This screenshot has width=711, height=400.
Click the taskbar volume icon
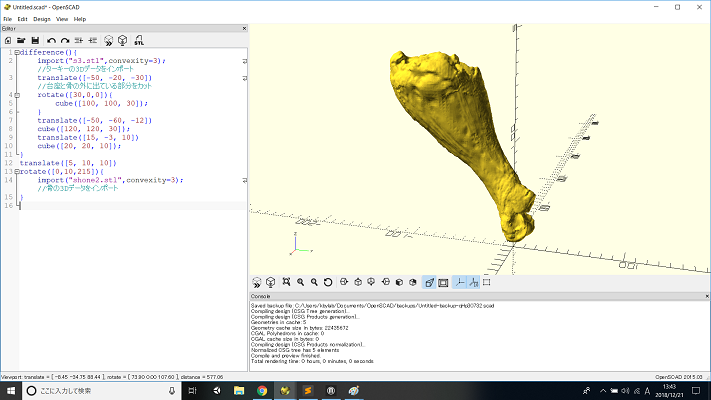point(625,390)
